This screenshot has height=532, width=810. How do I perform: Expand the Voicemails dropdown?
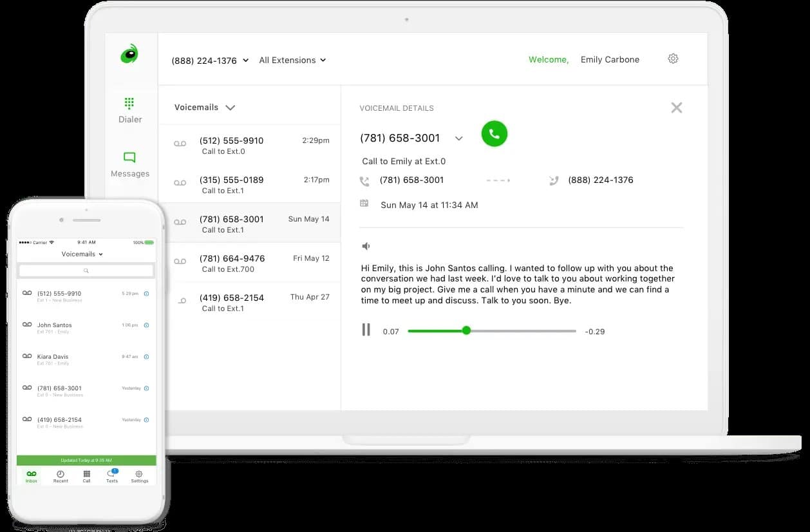pyautogui.click(x=203, y=107)
